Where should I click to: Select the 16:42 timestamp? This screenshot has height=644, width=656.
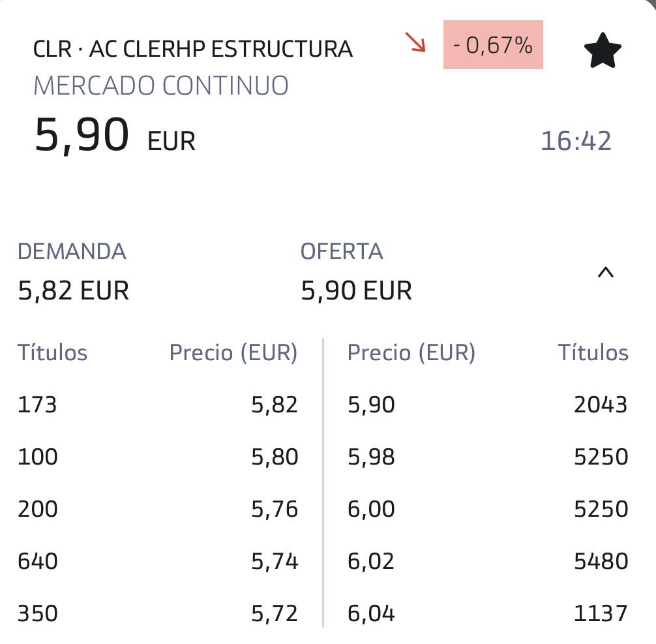coord(578,139)
